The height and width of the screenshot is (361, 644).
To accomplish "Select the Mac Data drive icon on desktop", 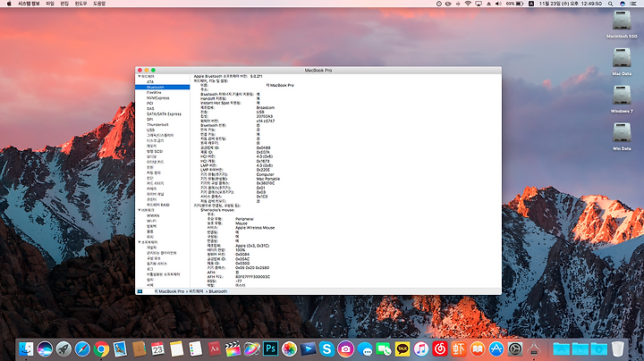I will tap(622, 58).
